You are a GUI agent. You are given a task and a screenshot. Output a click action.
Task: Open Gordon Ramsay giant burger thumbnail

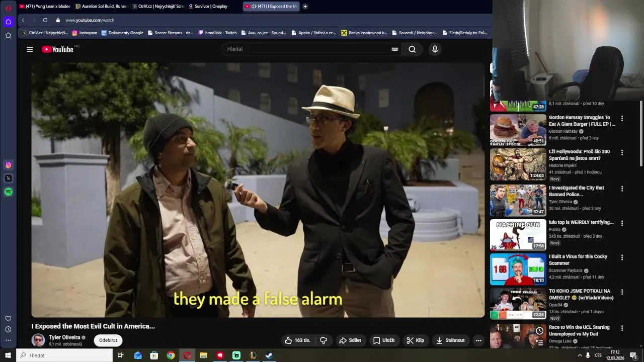[518, 130]
